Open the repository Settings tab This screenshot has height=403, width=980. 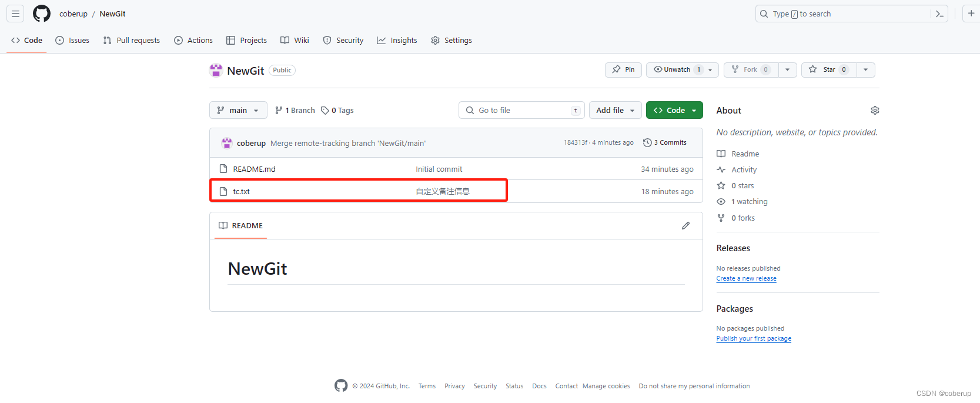click(x=451, y=41)
